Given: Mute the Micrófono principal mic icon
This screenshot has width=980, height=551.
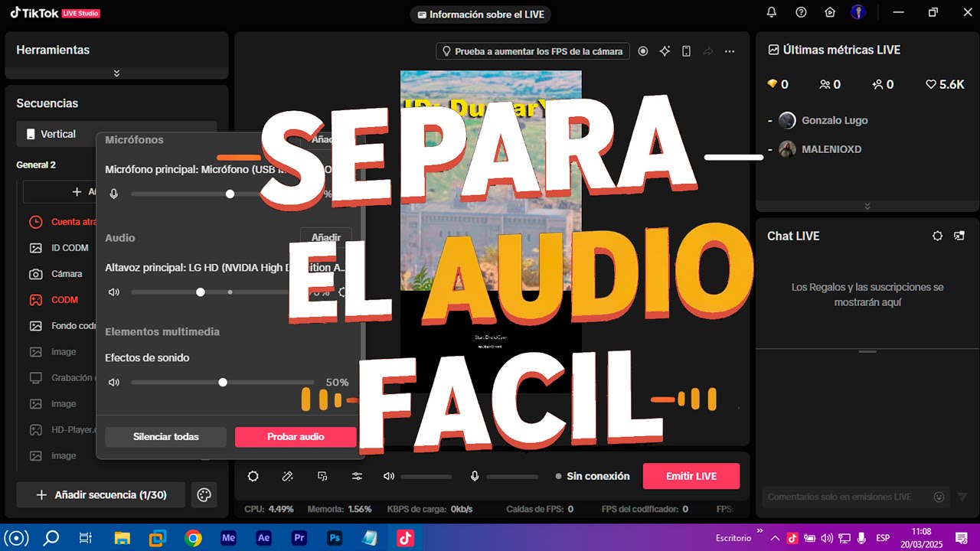Looking at the screenshot, I should 114,194.
